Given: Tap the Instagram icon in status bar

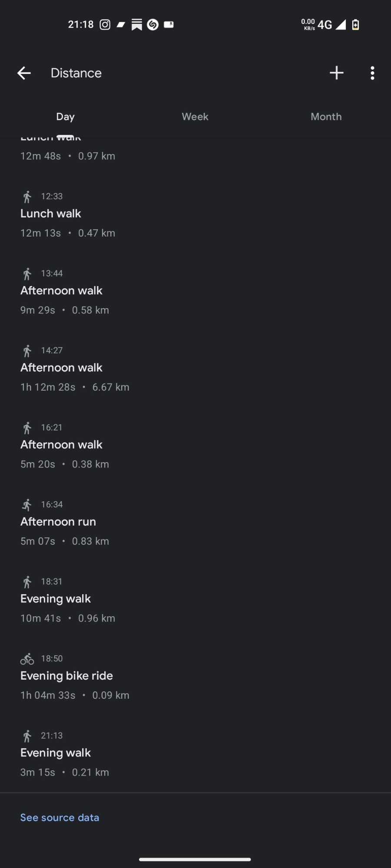Looking at the screenshot, I should (105, 25).
